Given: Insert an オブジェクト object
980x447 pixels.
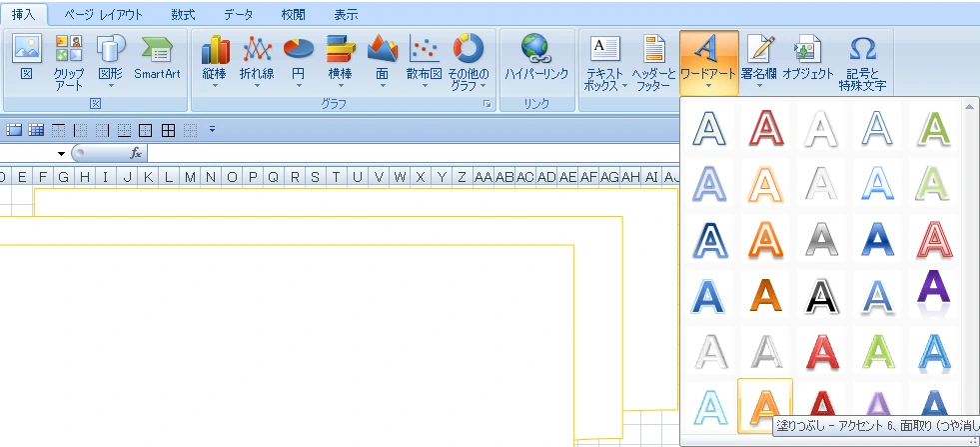Looking at the screenshot, I should coord(807,58).
